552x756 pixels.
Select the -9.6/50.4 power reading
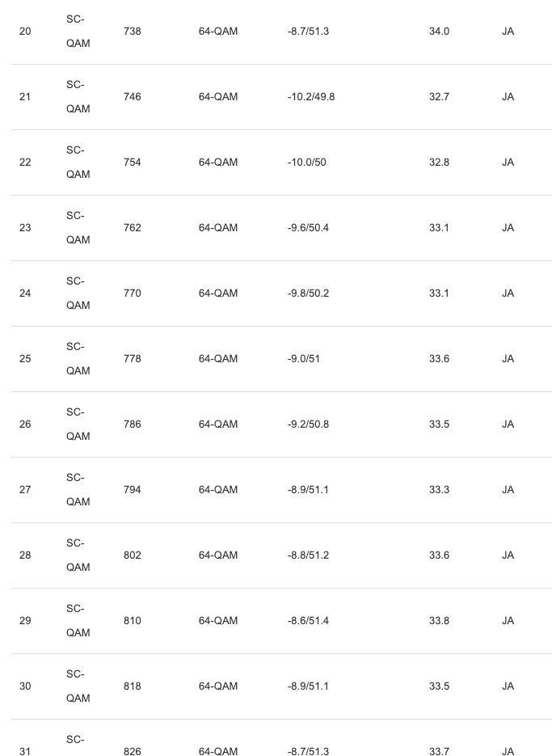(308, 228)
